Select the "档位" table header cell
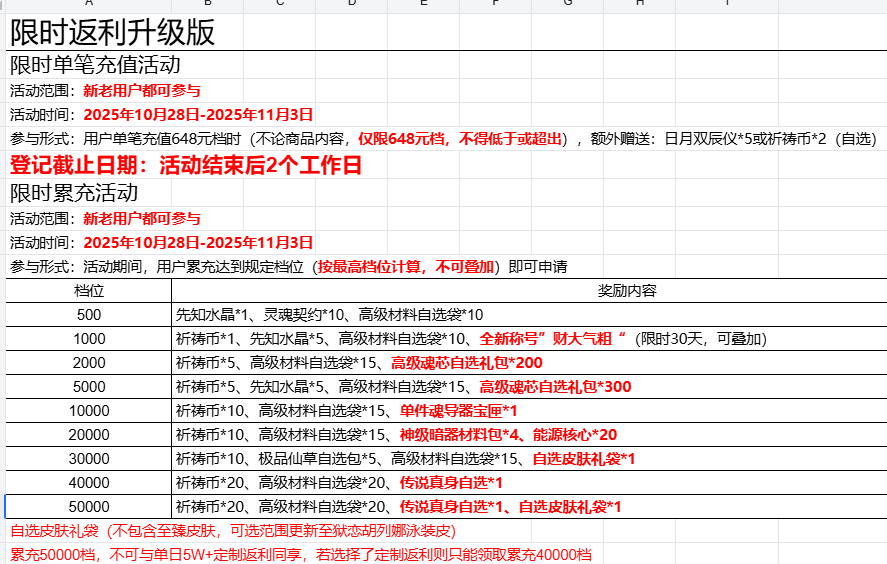Image resolution: width=887 pixels, height=564 pixels. tap(89, 291)
